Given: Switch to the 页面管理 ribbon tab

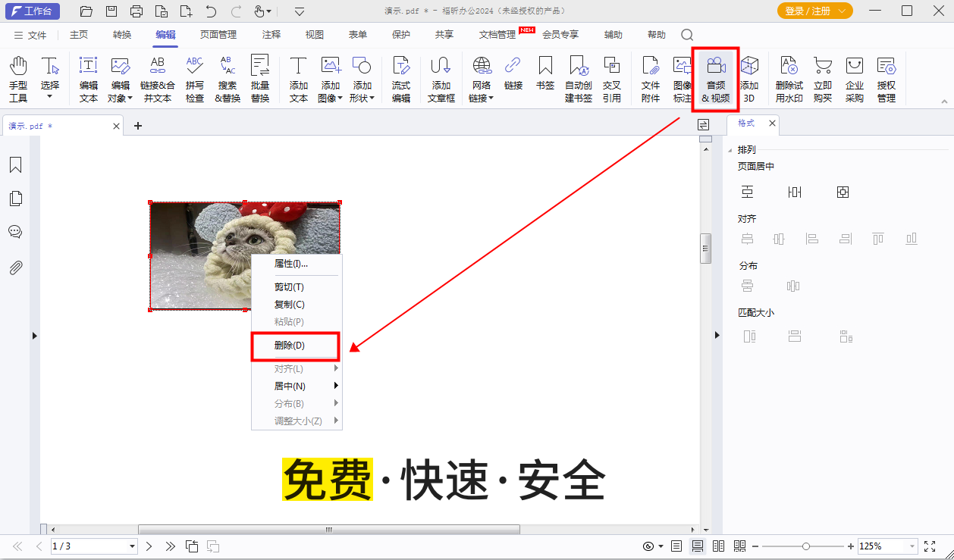Looking at the screenshot, I should point(218,35).
